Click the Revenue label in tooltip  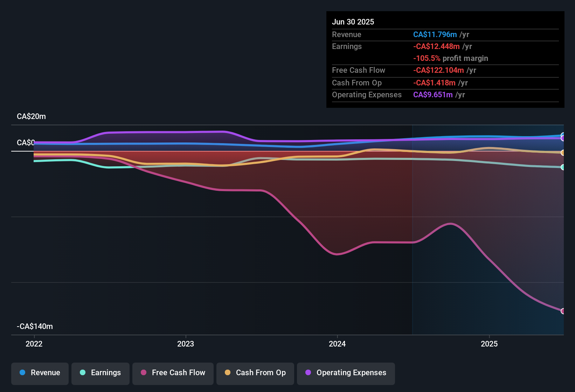347,34
